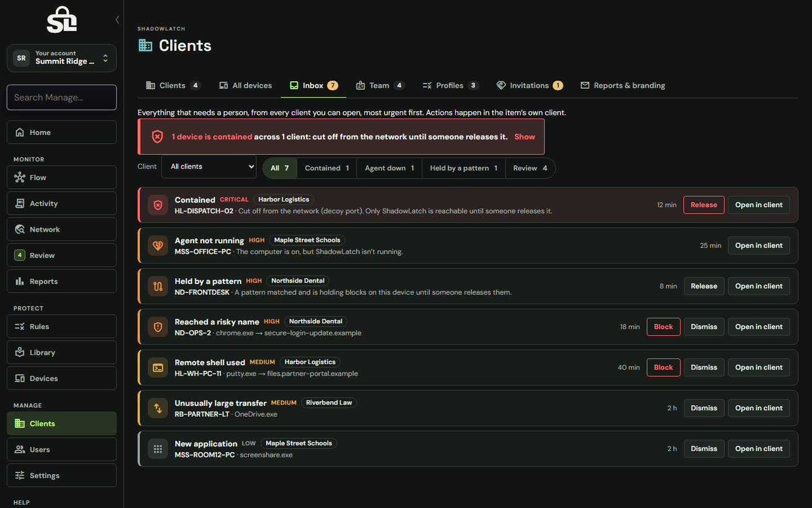Open the Reports sidebar item
812x508 pixels.
[61, 281]
